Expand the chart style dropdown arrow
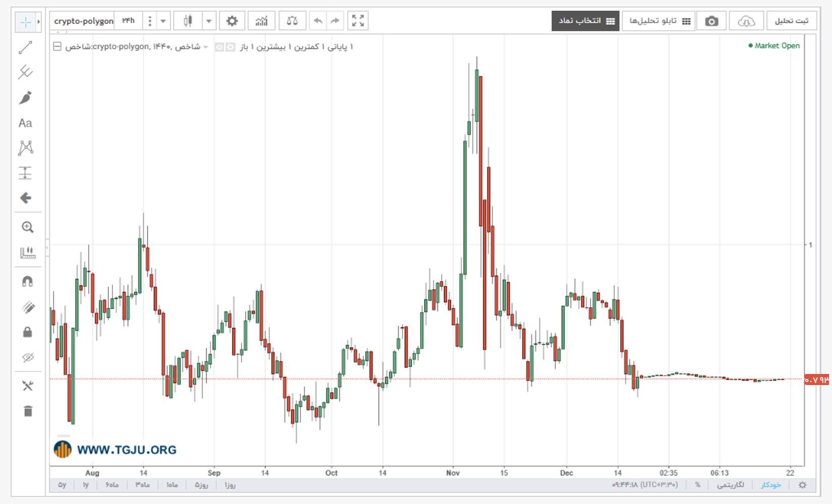Screen dimensions: 832x504 [x=209, y=21]
